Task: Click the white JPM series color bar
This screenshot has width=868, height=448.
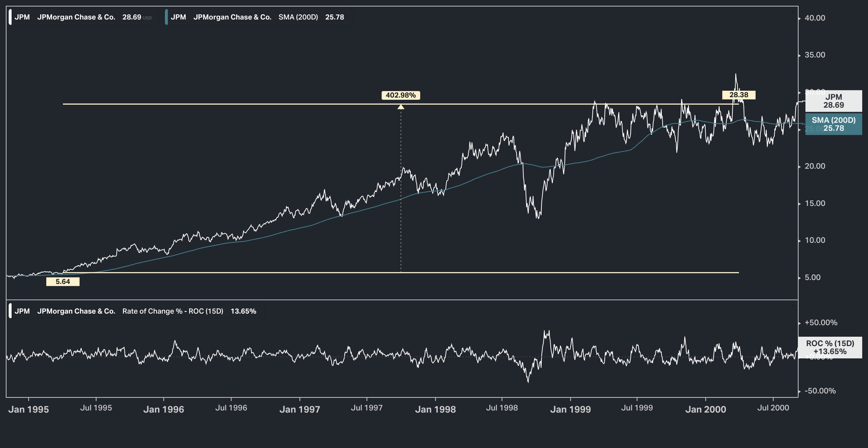Action: tap(10, 17)
